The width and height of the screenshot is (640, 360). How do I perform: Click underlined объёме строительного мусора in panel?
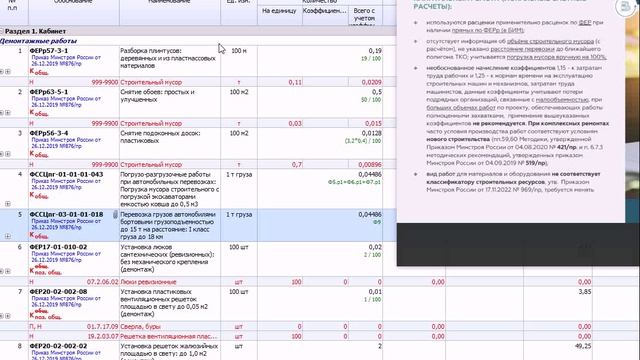(550, 41)
